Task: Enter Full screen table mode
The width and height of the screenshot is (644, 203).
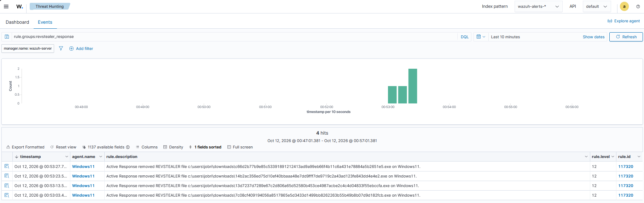Action: tap(240, 147)
